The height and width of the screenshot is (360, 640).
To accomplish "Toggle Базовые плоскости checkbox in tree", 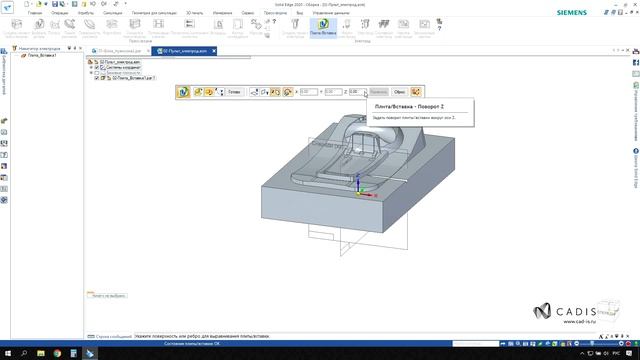I will [x=97, y=73].
